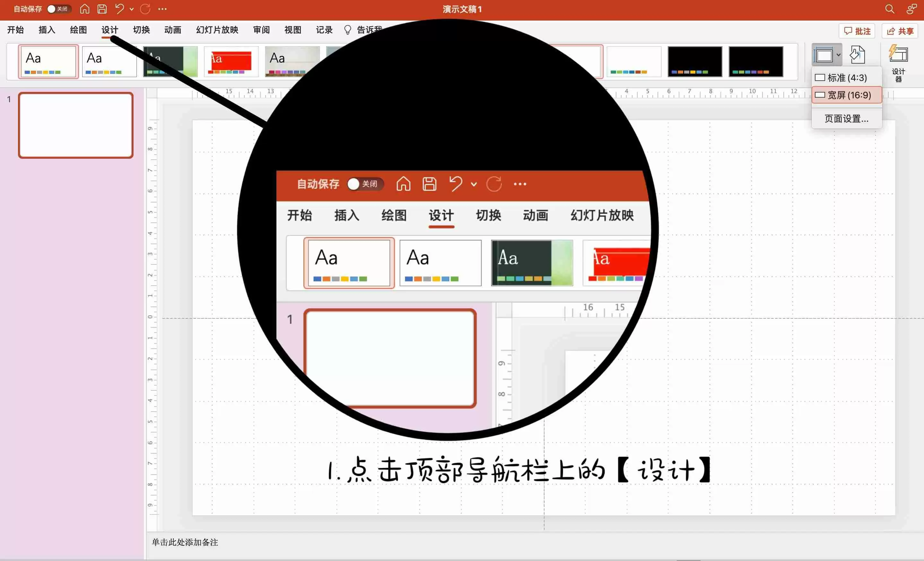Click the Home icon in the title bar

[84, 9]
